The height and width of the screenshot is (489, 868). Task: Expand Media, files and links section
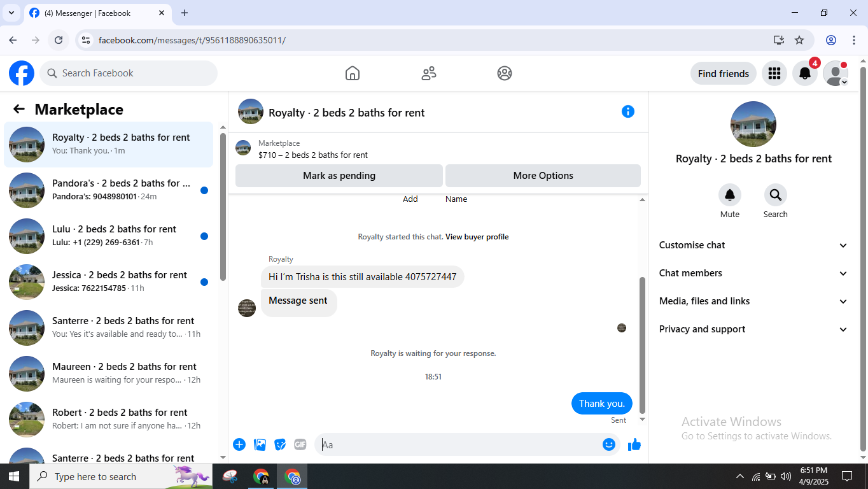pyautogui.click(x=753, y=301)
